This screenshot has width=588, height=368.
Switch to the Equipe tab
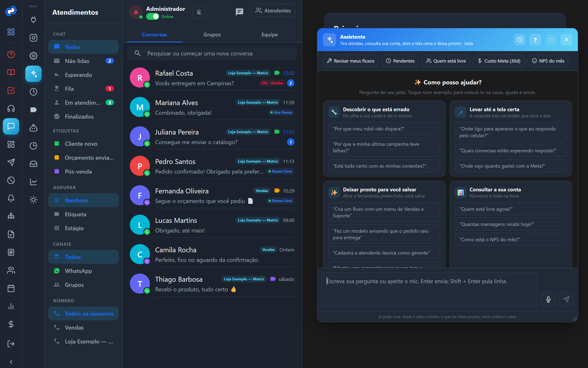point(269,35)
